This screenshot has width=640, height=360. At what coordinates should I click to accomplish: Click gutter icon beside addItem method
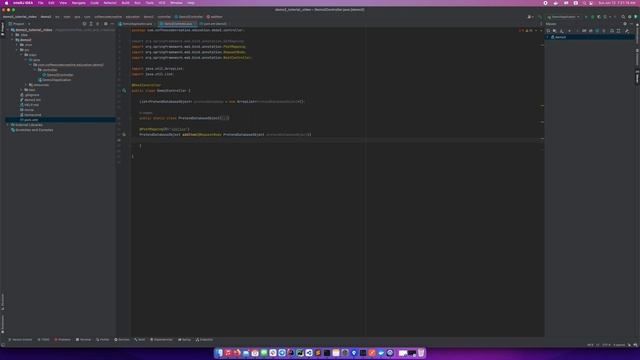pos(124,134)
